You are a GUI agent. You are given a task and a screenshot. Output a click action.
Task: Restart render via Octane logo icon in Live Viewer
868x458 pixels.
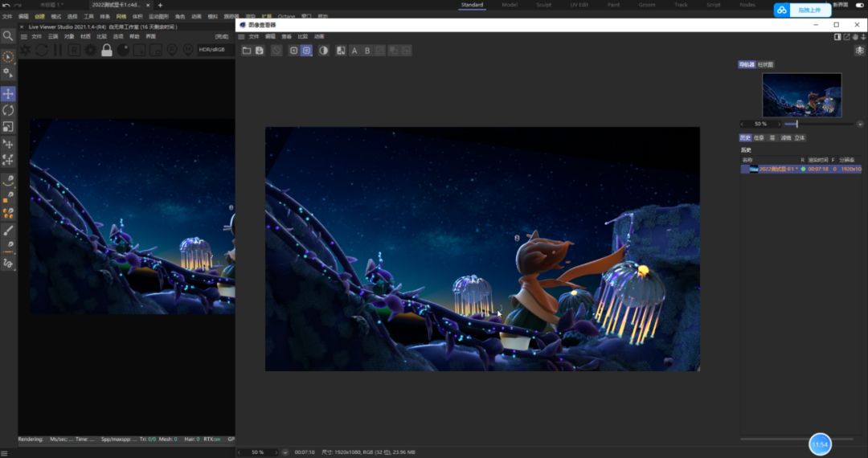click(x=26, y=51)
